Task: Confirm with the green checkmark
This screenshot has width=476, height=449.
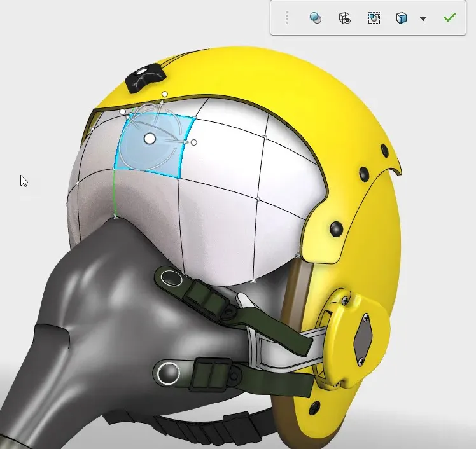Action: (x=449, y=17)
